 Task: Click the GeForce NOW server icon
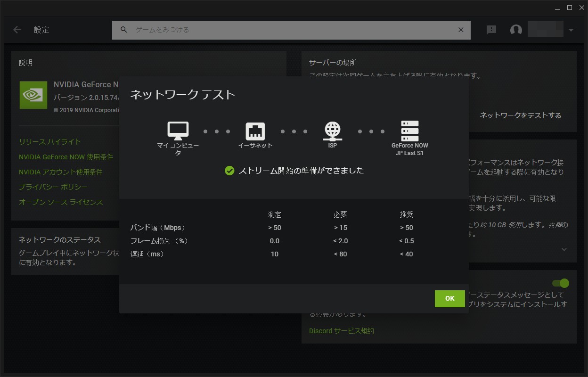409,131
